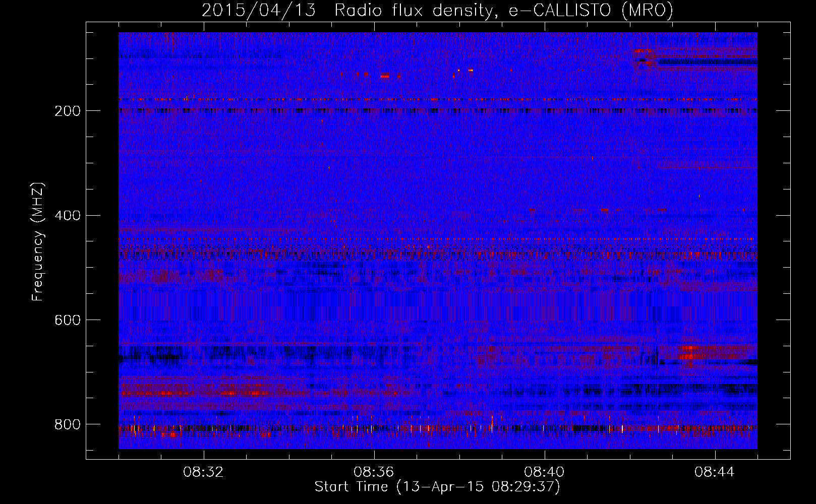Click the 'Frequency (MHZ)' axis label

tap(38, 241)
